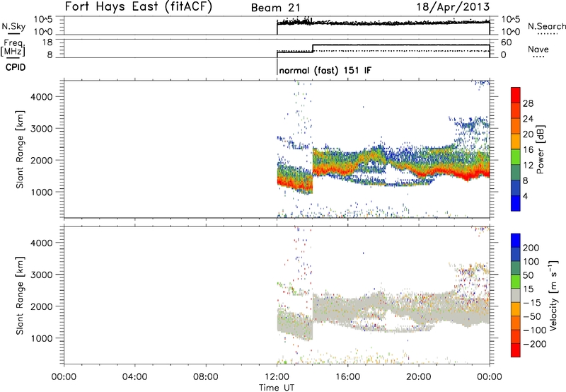Click the bright blue bottom segment of the power colorbar
Viewport: 566px width, 392px height.
click(516, 204)
